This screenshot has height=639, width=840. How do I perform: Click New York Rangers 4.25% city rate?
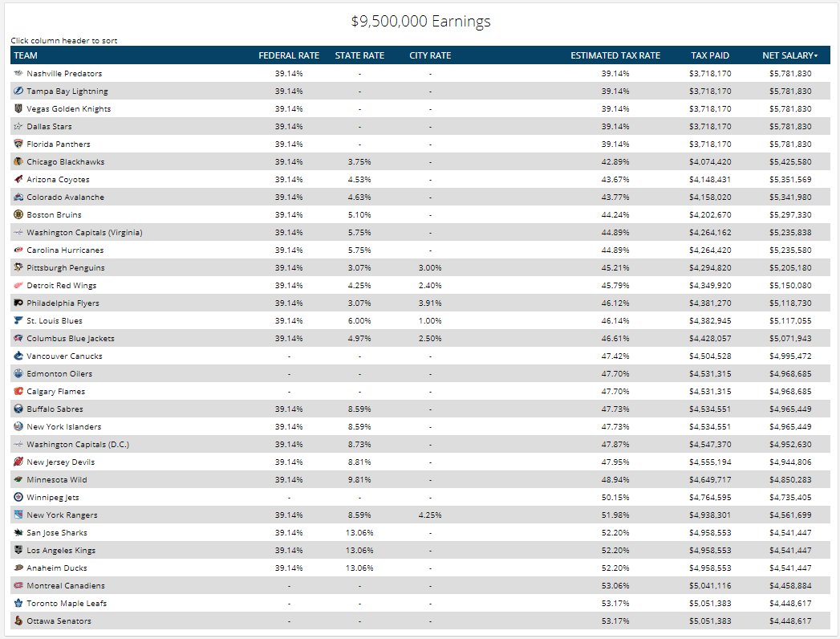430,515
